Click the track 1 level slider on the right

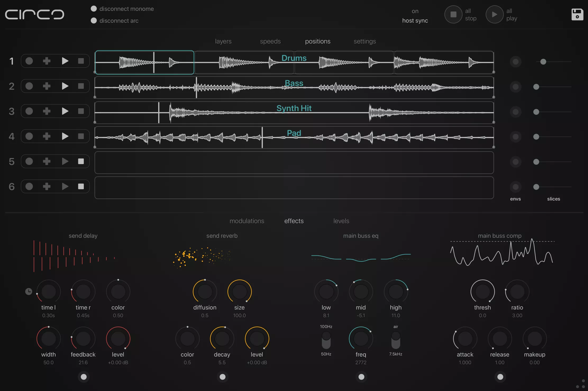click(x=543, y=62)
